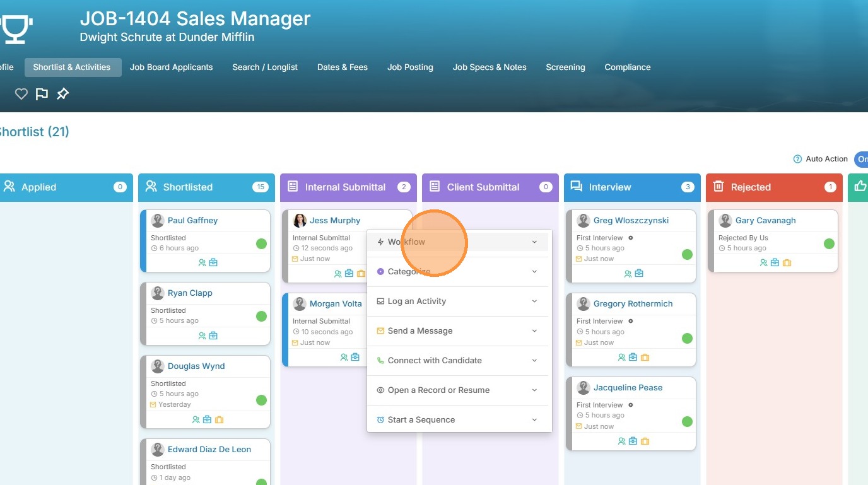Open Douglas Wynd's candidate link
Viewport: 868px width, 485px height.
[x=196, y=366]
